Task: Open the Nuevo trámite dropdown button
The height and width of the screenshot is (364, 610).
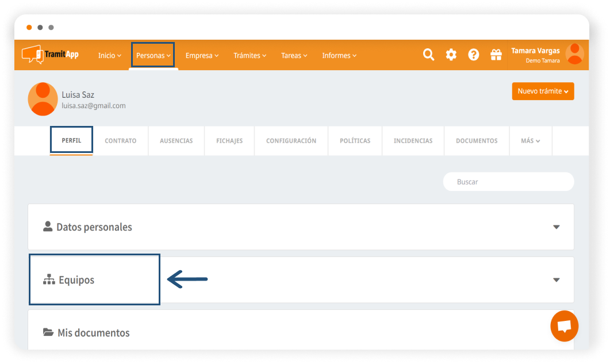Action: pyautogui.click(x=543, y=91)
